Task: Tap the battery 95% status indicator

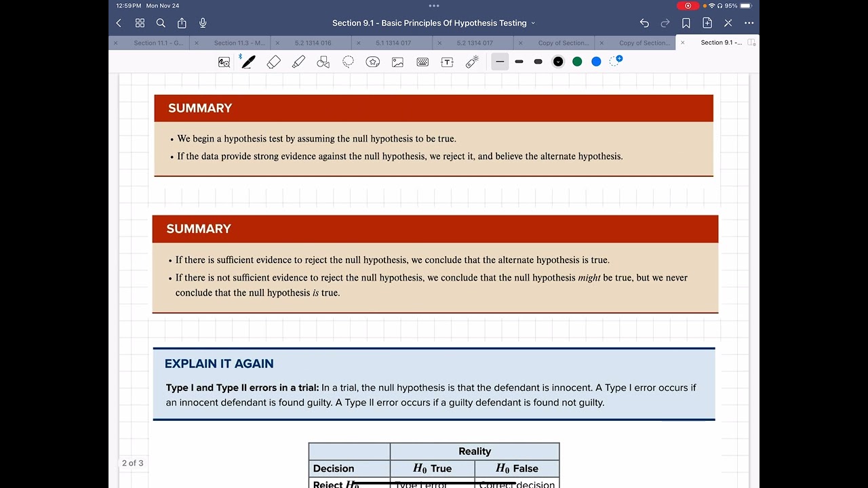Action: 738,5
